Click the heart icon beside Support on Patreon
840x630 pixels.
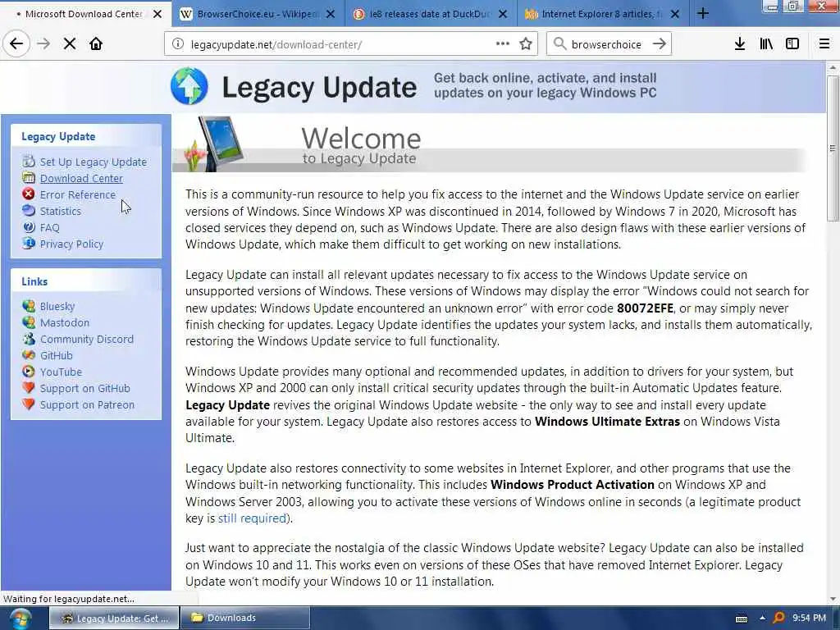[x=29, y=404]
